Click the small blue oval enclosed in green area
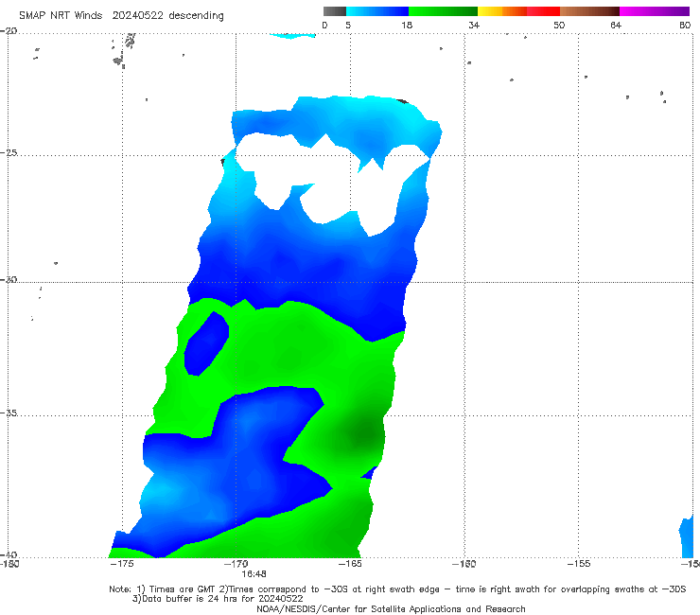The image size is (700, 615). (206, 343)
